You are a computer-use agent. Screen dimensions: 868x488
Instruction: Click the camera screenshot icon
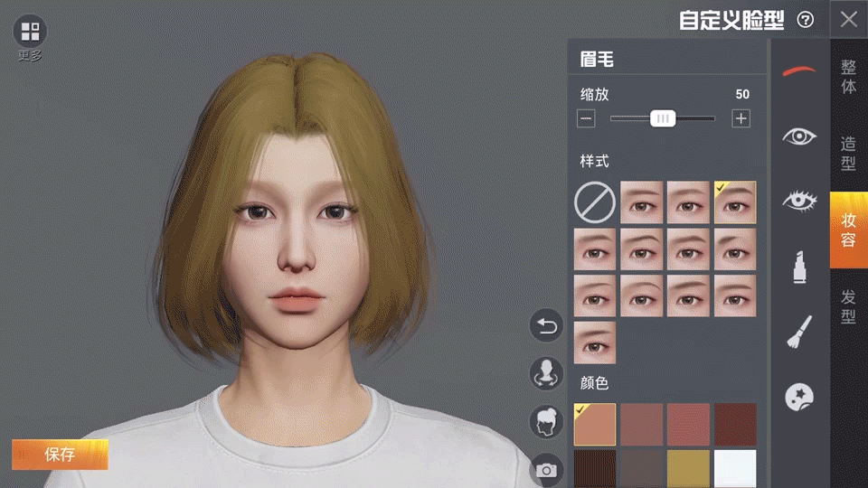tap(546, 469)
